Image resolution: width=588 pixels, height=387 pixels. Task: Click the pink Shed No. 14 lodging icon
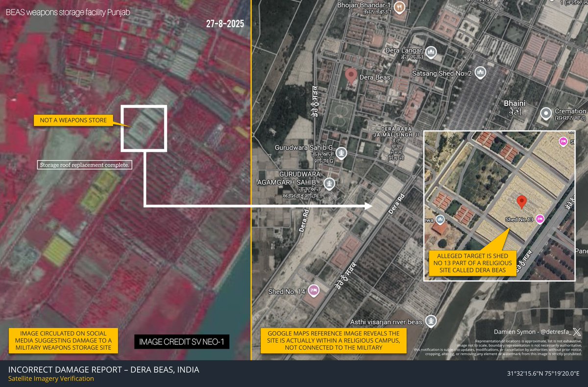[314, 290]
